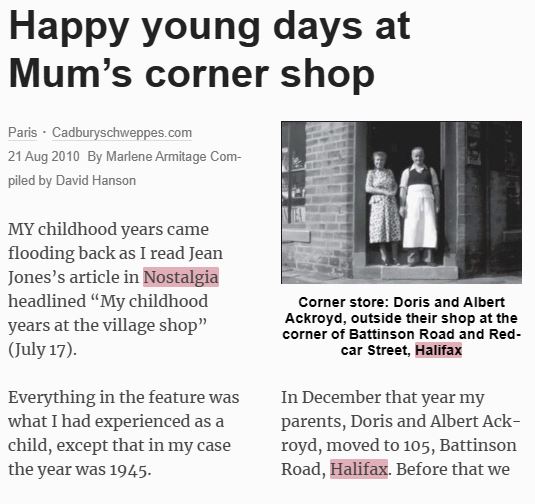
Task: Open the Paris location link
Action: tap(23, 132)
